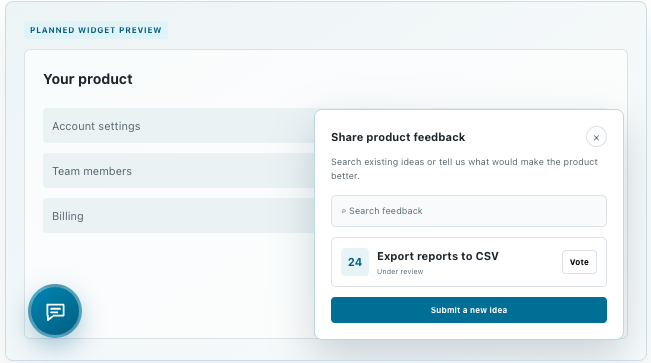Image resolution: width=651 pixels, height=363 pixels.
Task: Click the Share product feedback title
Action: [398, 137]
